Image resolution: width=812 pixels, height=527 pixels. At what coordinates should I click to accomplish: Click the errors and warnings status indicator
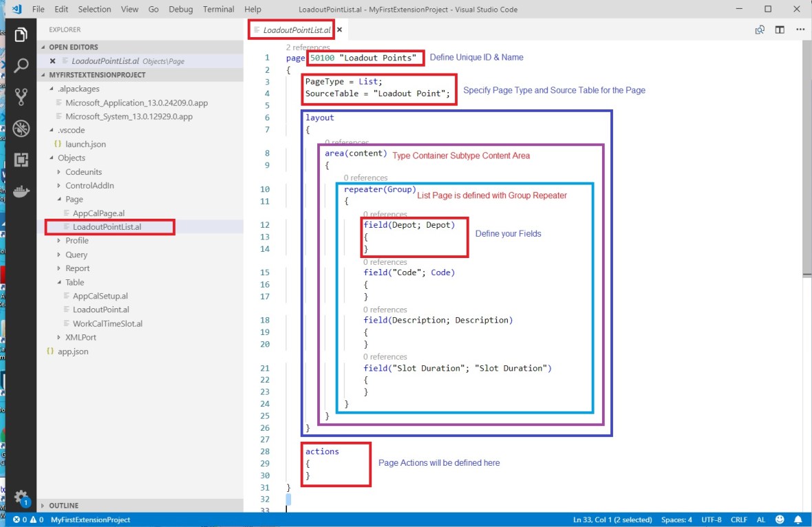pos(28,519)
